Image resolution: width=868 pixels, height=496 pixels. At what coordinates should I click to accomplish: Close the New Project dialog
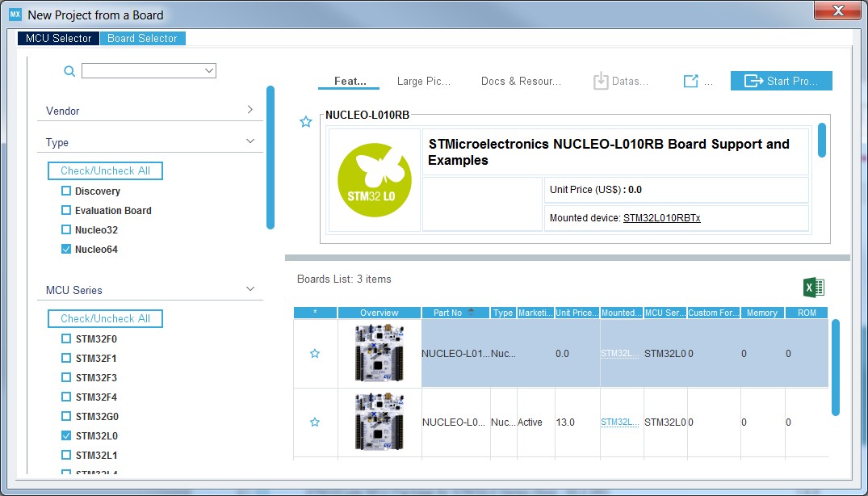837,11
